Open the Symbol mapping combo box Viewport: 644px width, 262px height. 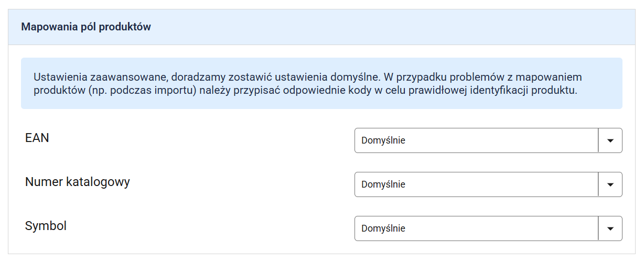pyautogui.click(x=476, y=228)
